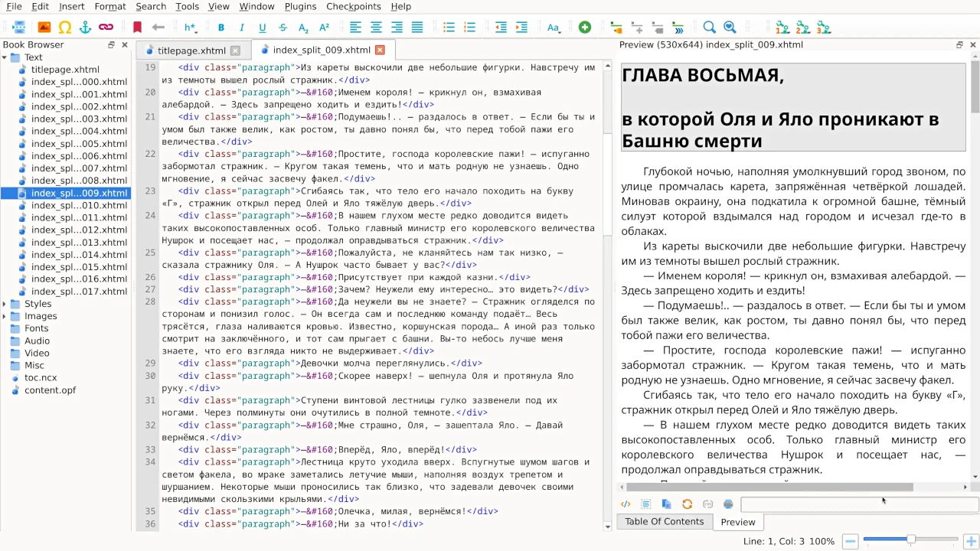Open the Checkpoints menu
This screenshot has height=551, width=980.
(x=354, y=6)
